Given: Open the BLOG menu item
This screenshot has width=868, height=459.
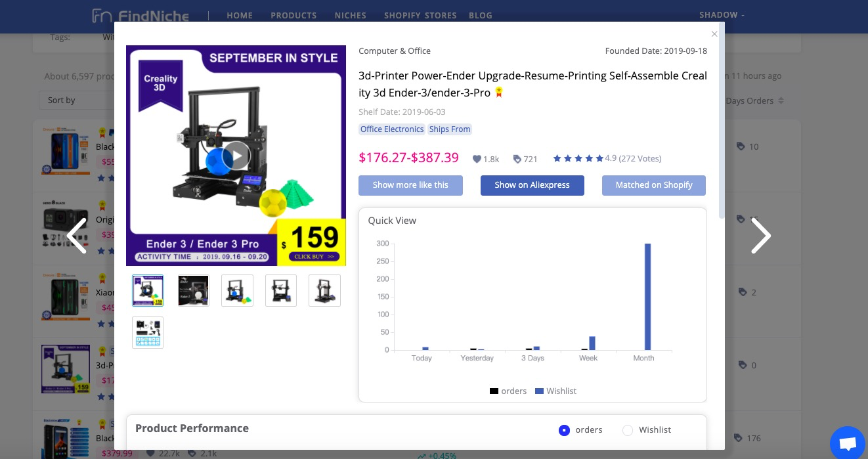Looking at the screenshot, I should tap(481, 15).
